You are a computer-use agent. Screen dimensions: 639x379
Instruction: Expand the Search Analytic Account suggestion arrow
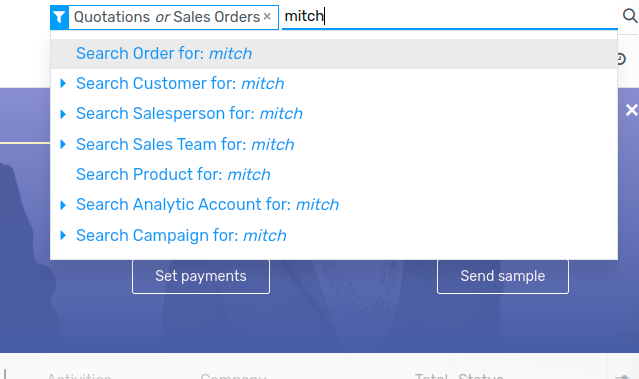tap(63, 205)
